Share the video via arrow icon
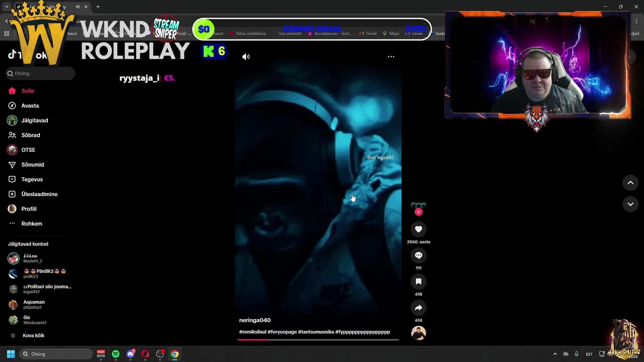644x362 pixels. (418, 308)
